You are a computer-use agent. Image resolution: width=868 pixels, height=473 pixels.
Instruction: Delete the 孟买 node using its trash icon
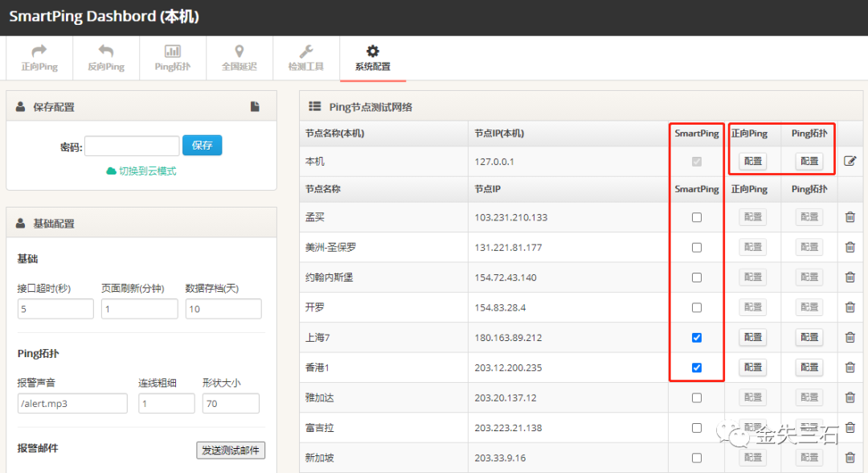point(850,216)
